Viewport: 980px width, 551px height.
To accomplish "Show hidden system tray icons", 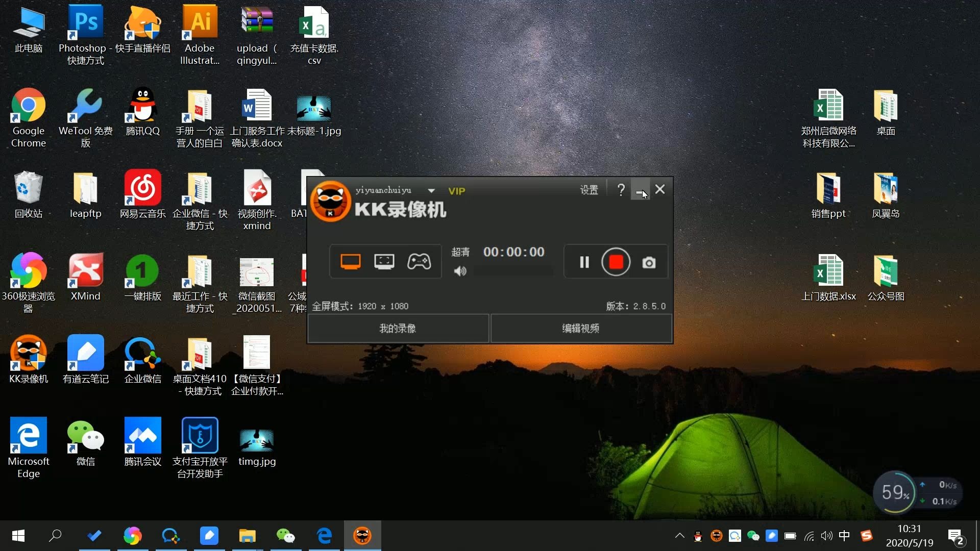I will tap(679, 536).
